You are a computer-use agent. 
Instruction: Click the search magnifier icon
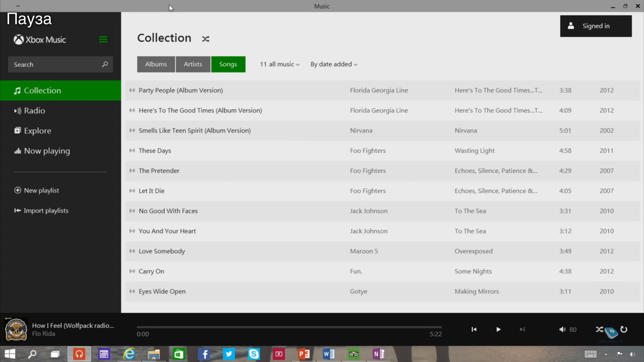(x=105, y=64)
